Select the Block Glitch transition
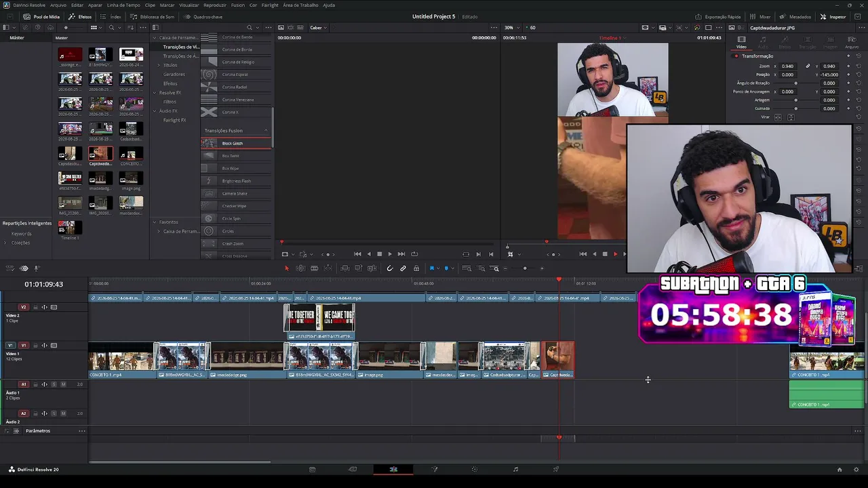This screenshot has width=868, height=488. (236, 143)
